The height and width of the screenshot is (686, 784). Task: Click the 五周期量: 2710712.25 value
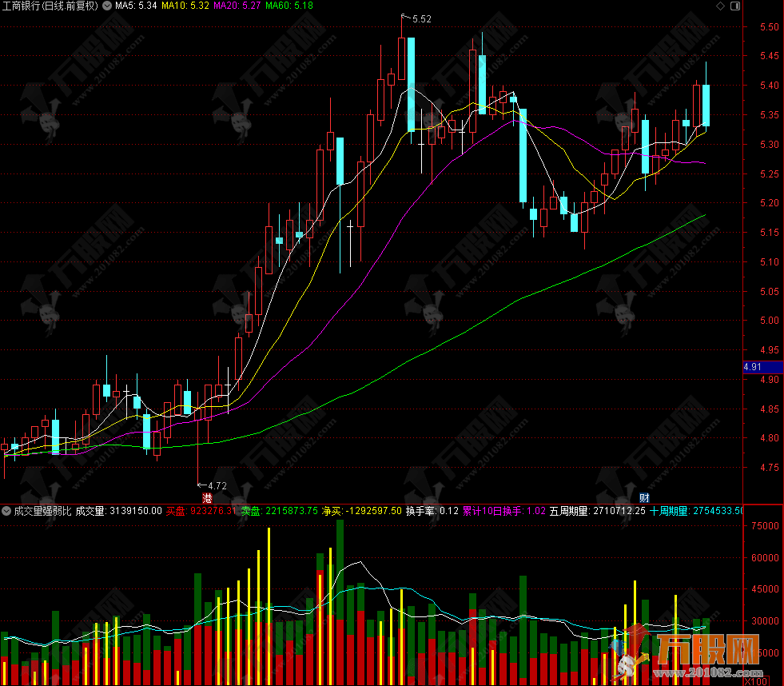coord(598,511)
